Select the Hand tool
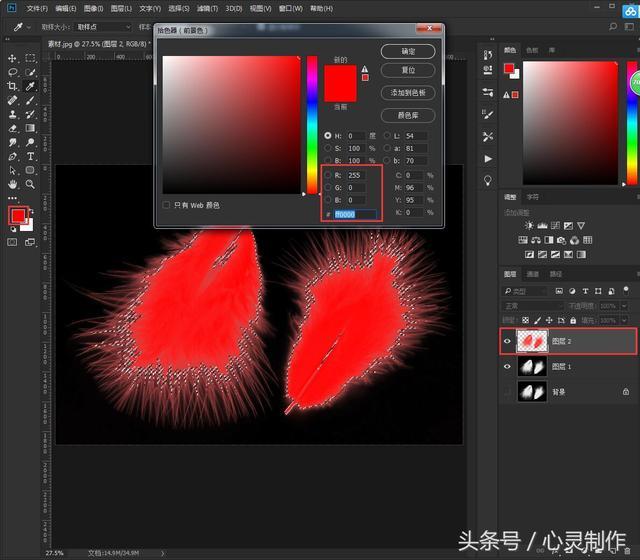 12,184
